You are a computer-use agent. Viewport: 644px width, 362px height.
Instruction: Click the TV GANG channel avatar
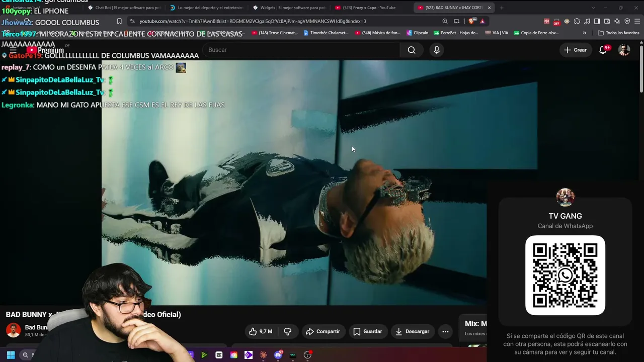coord(565,198)
